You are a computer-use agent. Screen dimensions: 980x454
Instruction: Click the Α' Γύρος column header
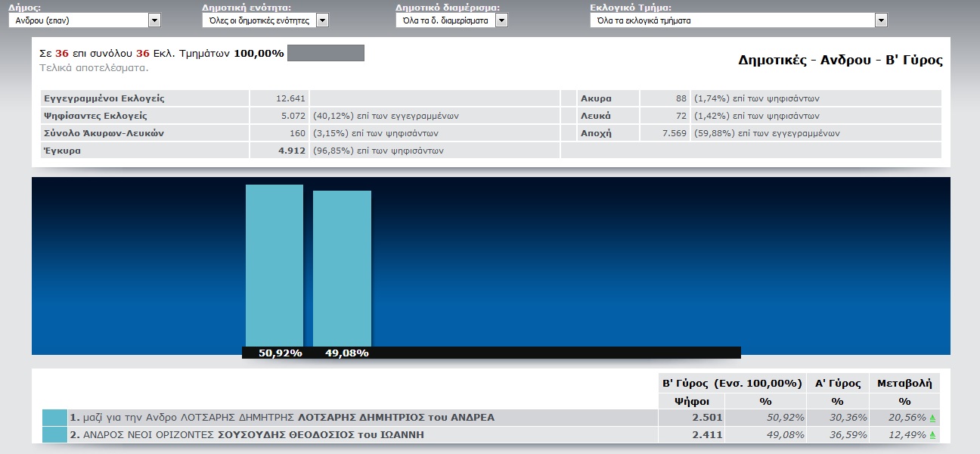[837, 383]
